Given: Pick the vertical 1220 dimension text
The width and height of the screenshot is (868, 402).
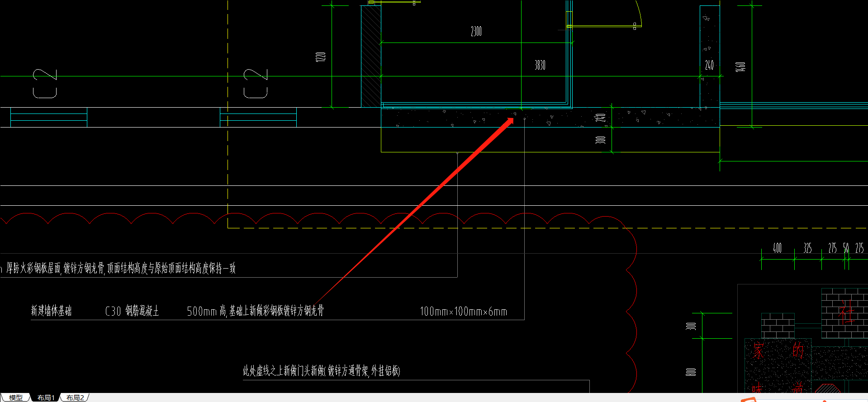Looking at the screenshot, I should pos(320,57).
